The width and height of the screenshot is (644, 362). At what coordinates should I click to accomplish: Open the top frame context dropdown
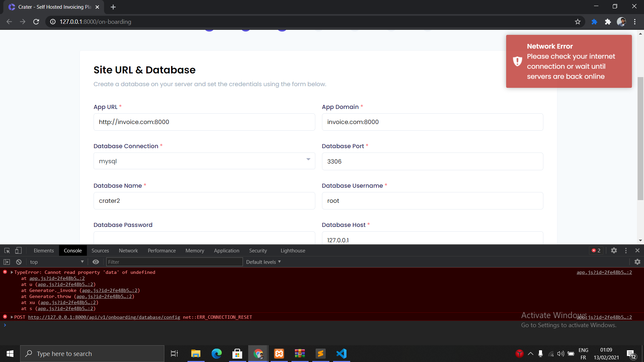56,262
